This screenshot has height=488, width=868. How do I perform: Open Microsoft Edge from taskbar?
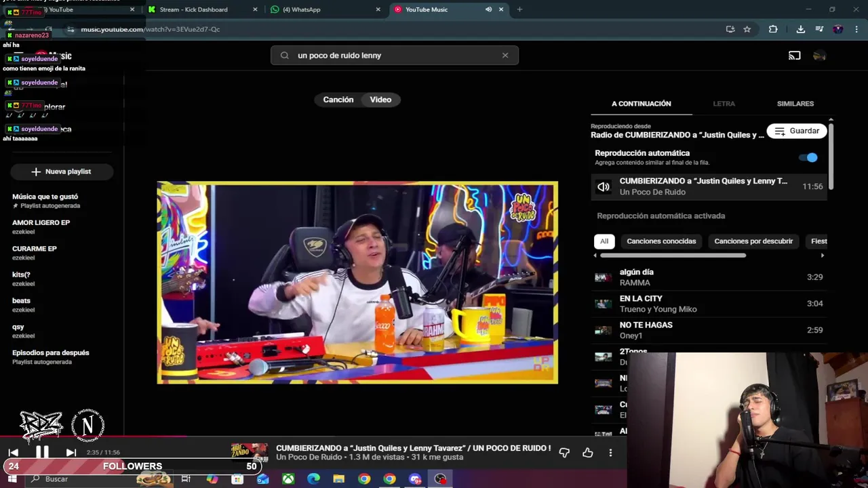pyautogui.click(x=313, y=479)
